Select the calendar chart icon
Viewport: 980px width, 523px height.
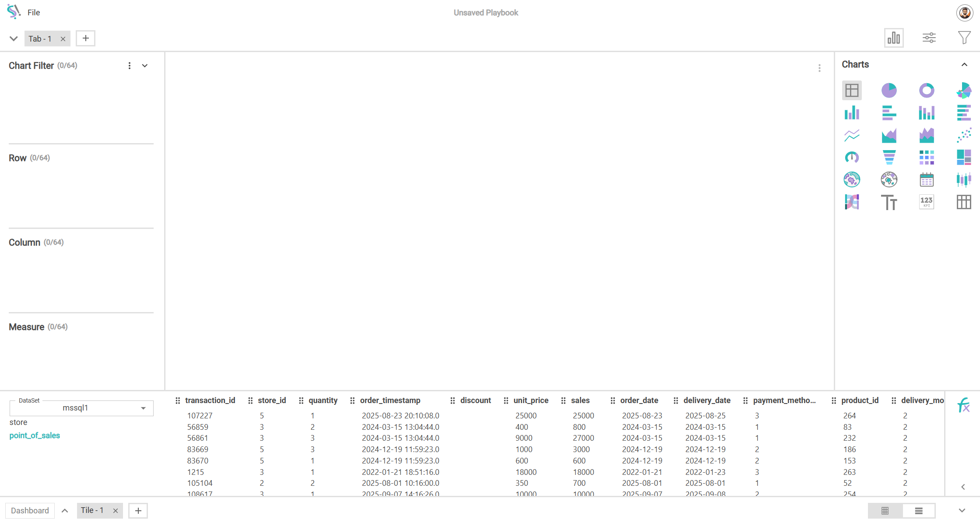pos(926,179)
